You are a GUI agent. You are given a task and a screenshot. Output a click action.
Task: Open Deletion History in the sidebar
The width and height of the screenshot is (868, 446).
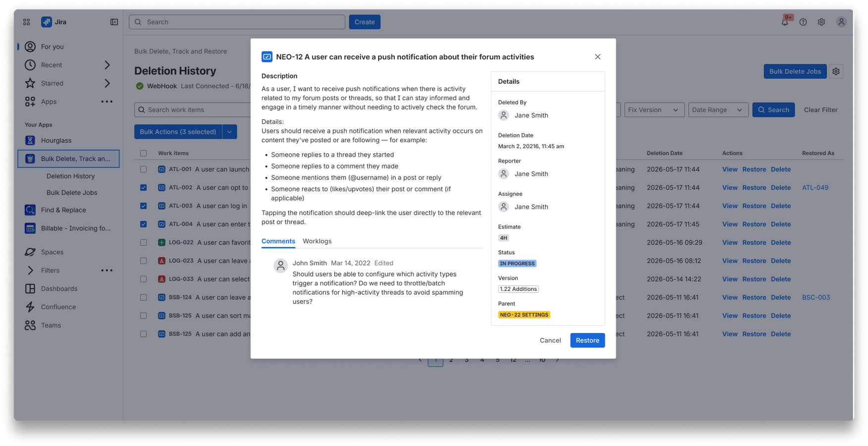point(71,176)
